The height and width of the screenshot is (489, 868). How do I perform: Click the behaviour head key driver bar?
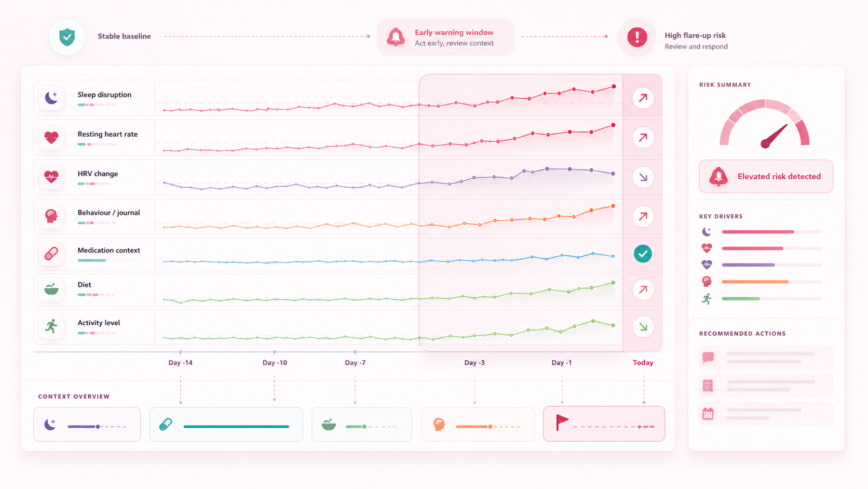click(x=771, y=282)
